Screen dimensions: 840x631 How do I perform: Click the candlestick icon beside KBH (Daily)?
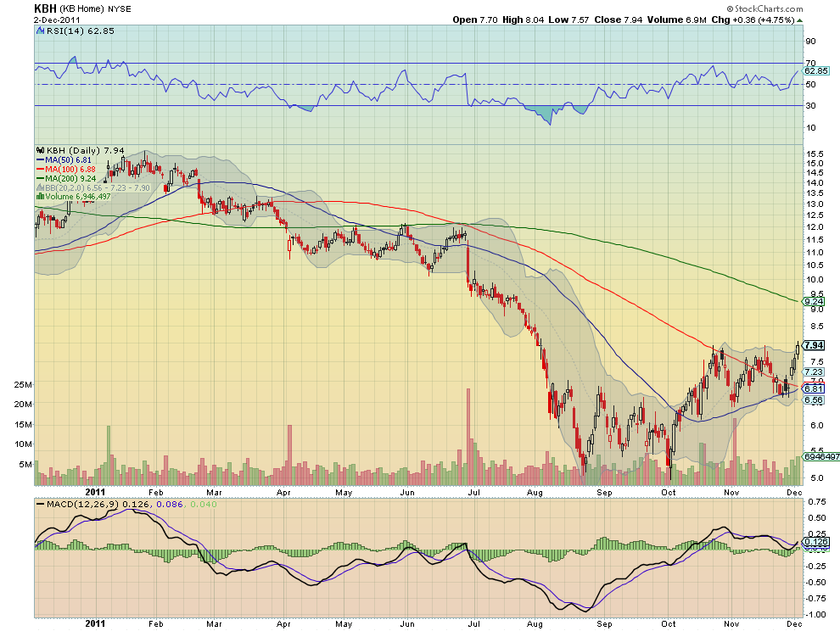pyautogui.click(x=40, y=150)
